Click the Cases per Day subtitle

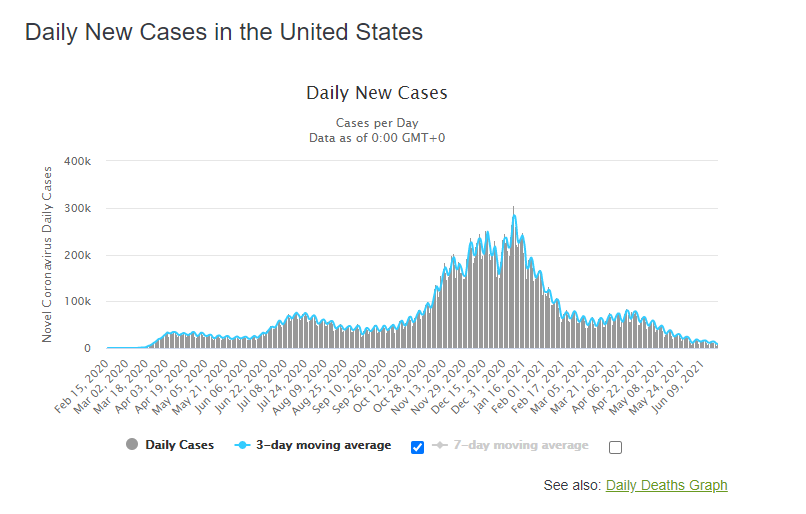[x=376, y=123]
